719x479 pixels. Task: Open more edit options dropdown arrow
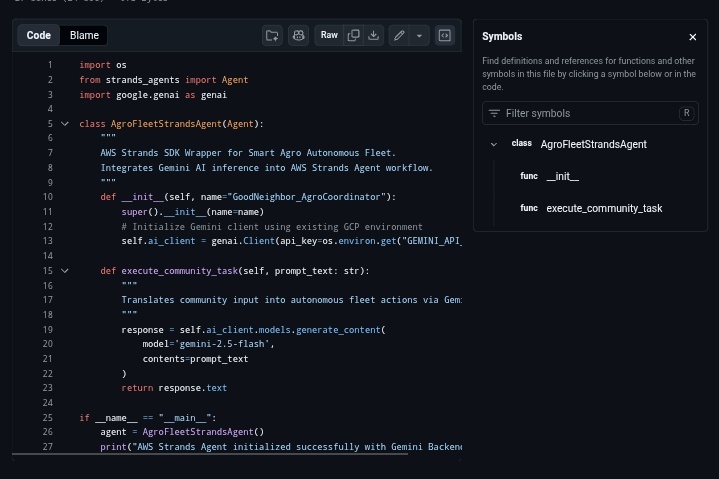click(419, 35)
